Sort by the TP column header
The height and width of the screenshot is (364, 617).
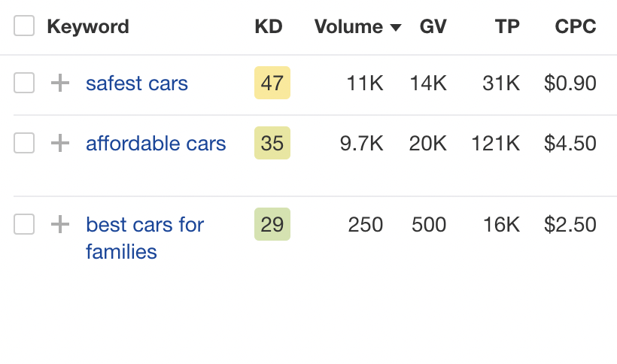507,27
